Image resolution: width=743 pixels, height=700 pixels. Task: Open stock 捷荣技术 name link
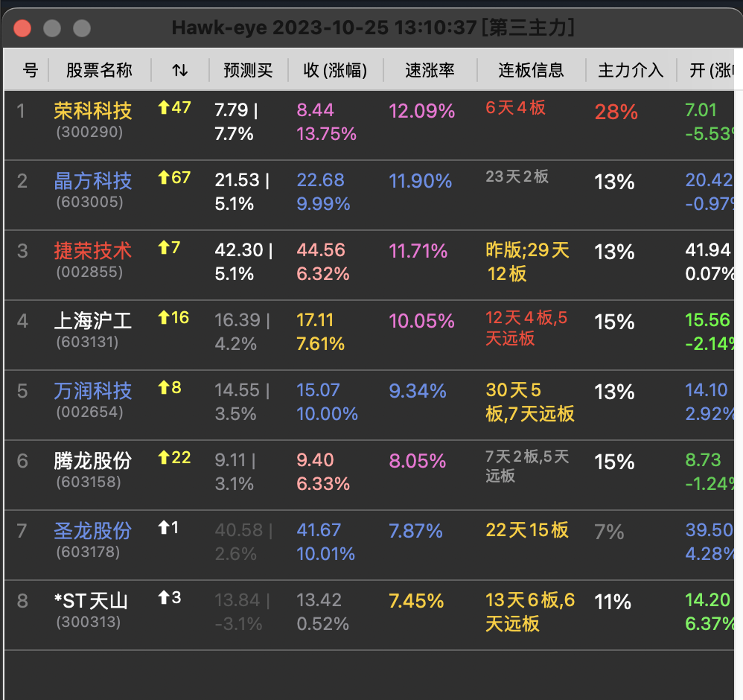(93, 251)
